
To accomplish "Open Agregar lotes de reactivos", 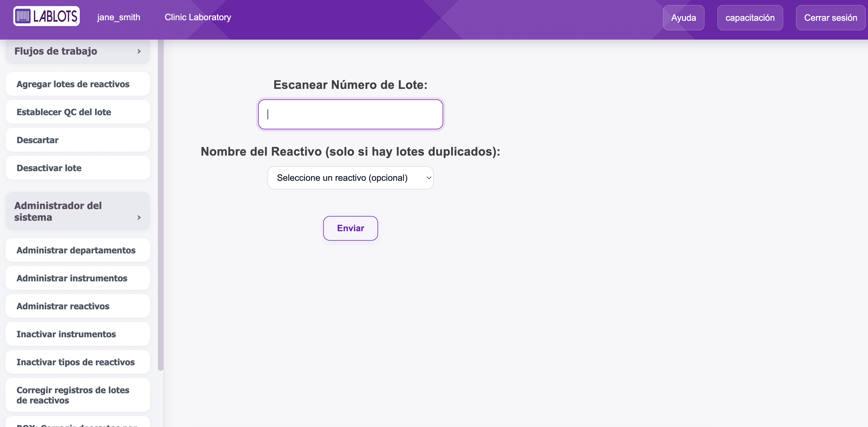I will tap(78, 84).
